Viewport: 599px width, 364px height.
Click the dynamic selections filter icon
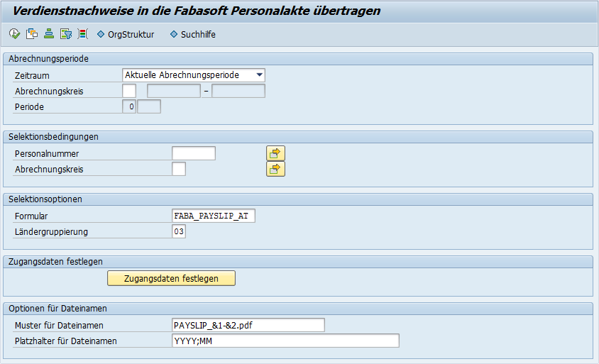pos(66,33)
